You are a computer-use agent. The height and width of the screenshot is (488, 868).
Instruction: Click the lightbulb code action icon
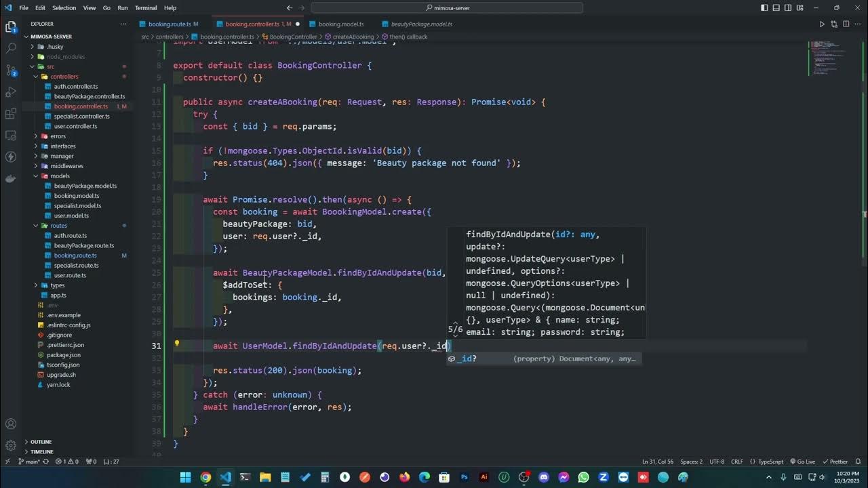177,344
